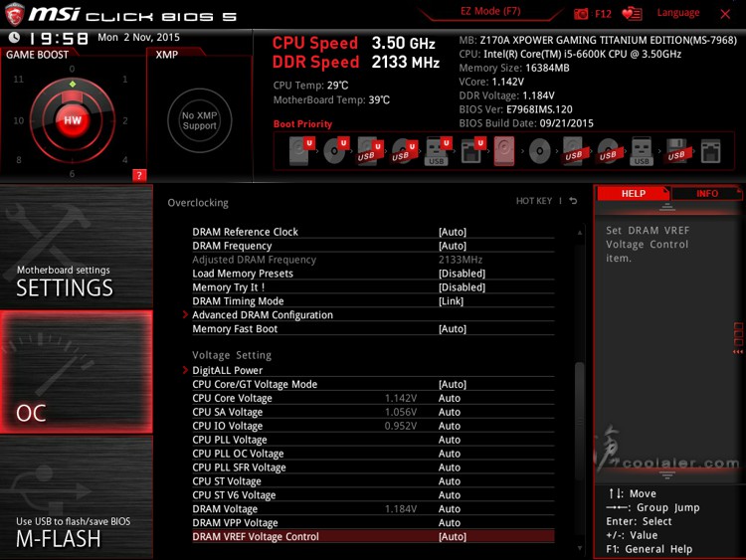Click the clock icon beside the time
Viewport: 746px width, 560px height.
point(14,37)
